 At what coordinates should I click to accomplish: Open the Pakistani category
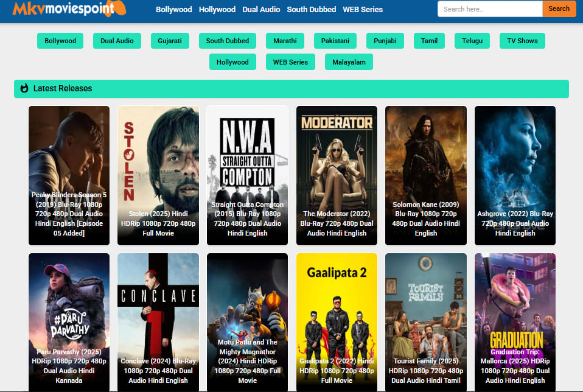click(335, 41)
